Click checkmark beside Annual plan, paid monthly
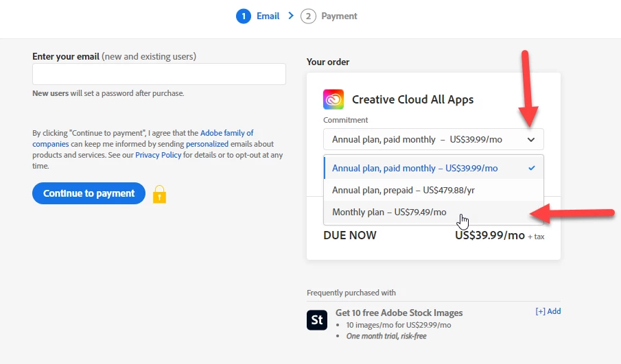The width and height of the screenshot is (621, 364). pos(532,168)
